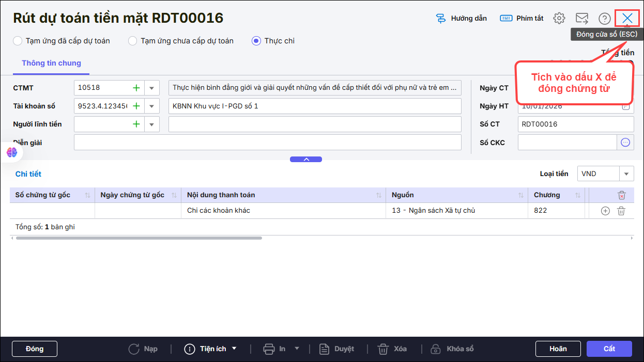Viewport: 644px width, 362px height.
Task: Open Phím tắt keyboard shortcuts
Action: pos(522,18)
